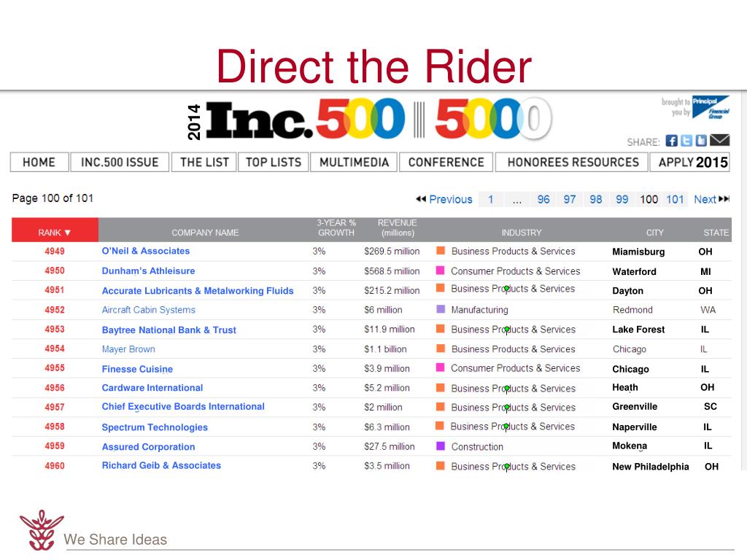Open O'Neil & Associates company link
747x560 pixels.
click(146, 251)
